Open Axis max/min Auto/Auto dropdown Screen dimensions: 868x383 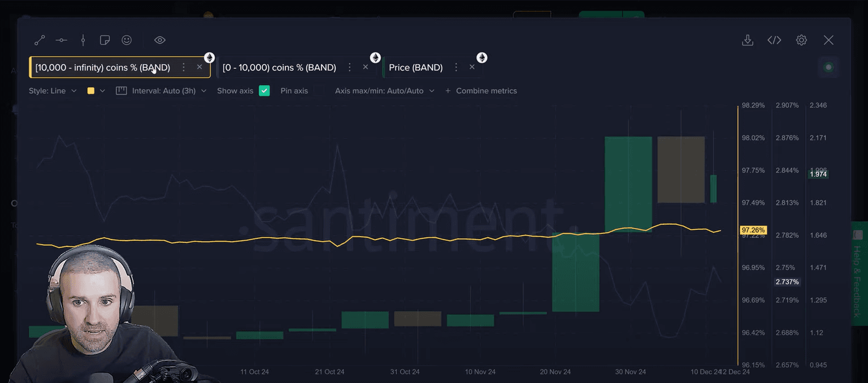pyautogui.click(x=384, y=90)
